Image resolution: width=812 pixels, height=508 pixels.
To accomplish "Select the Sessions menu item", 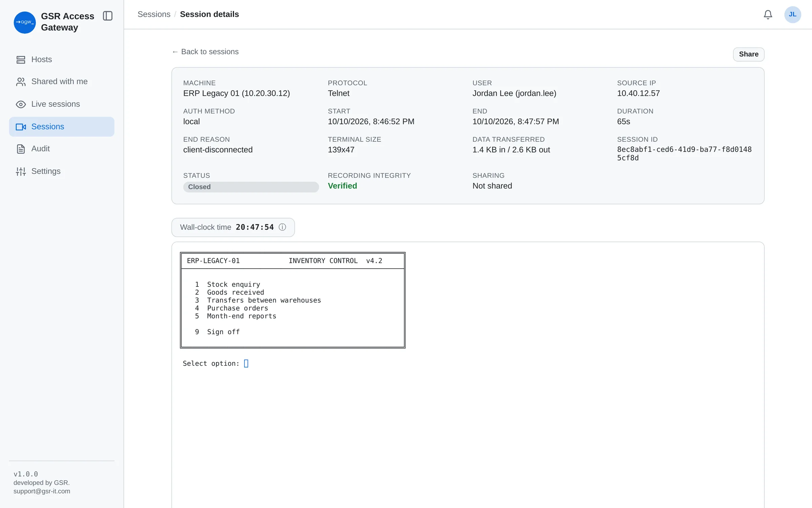I will 62,127.
